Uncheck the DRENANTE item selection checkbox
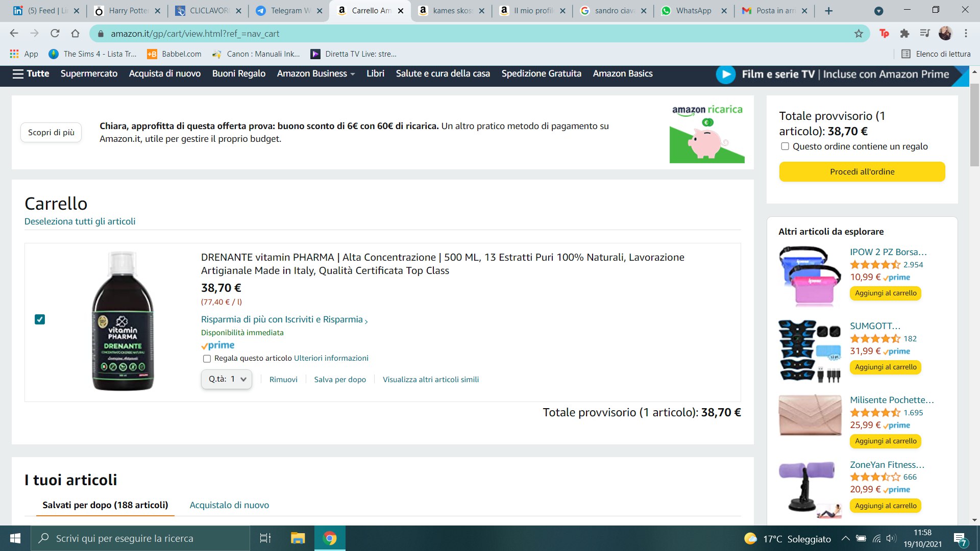 pos(40,319)
